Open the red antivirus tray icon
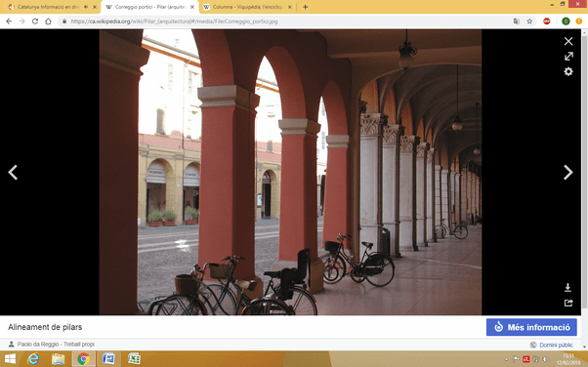588x367 pixels. click(x=526, y=359)
